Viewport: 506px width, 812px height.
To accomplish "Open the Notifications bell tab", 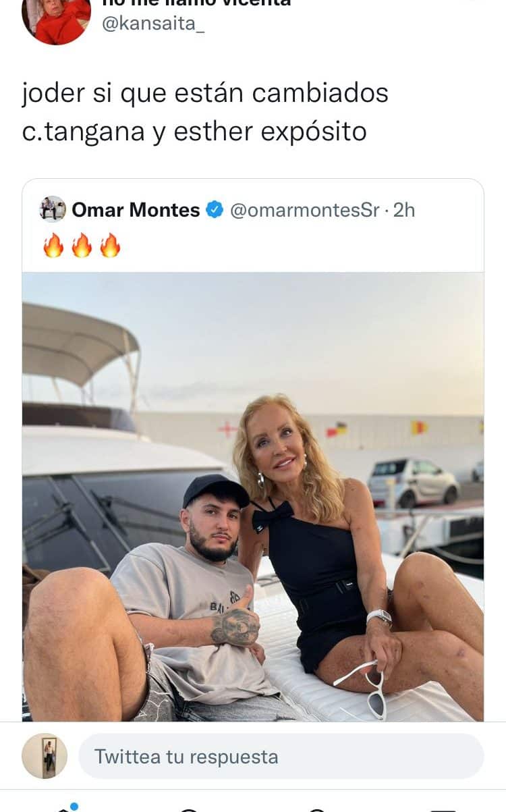I will [x=316, y=809].
